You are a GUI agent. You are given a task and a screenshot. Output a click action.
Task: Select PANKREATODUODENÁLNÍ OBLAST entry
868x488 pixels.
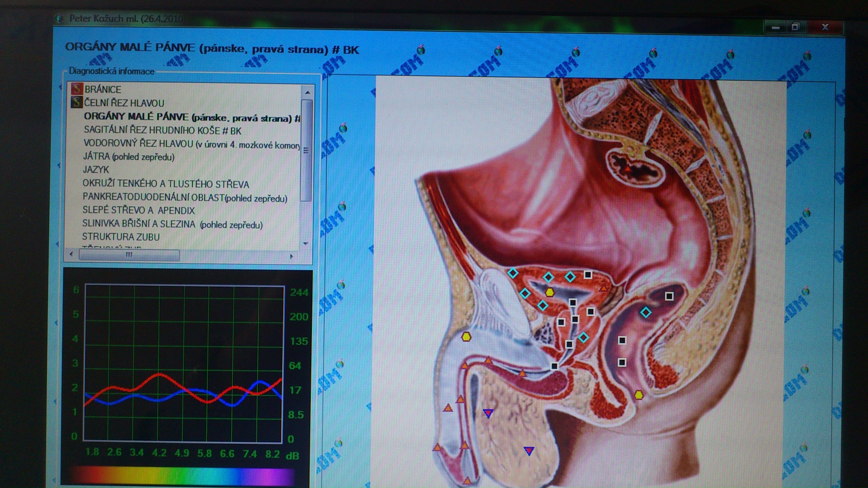pyautogui.click(x=185, y=197)
